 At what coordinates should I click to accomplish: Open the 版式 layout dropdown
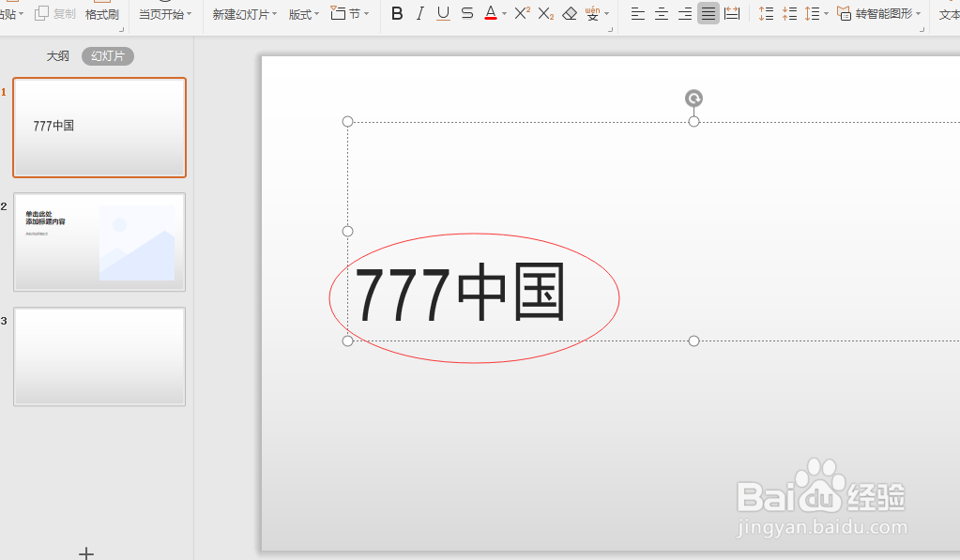coord(302,14)
